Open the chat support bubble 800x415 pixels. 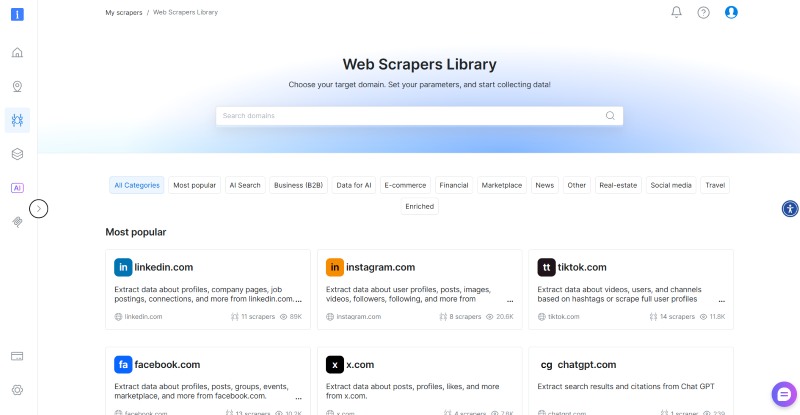784,394
